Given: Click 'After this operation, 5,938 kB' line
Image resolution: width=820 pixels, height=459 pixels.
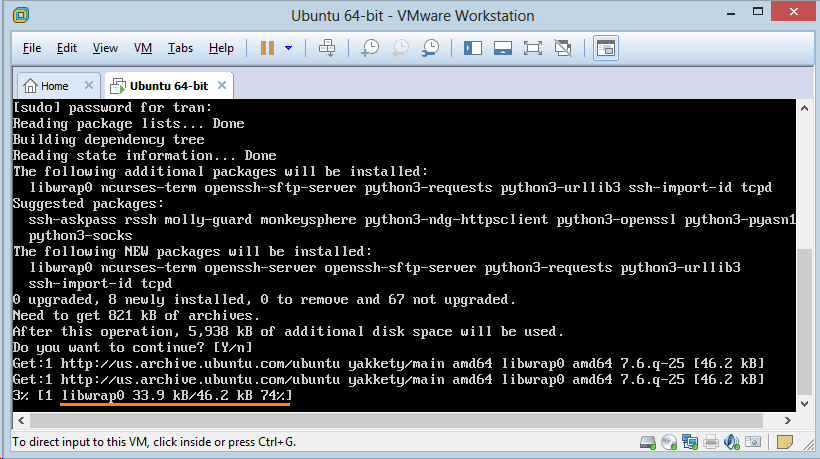Looking at the screenshot, I should pos(288,332).
